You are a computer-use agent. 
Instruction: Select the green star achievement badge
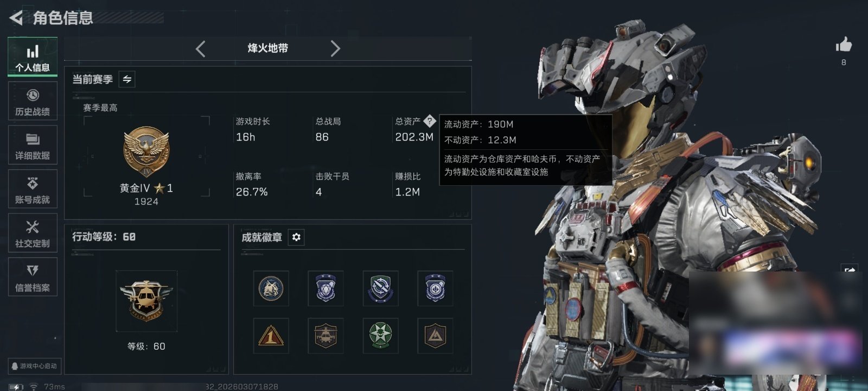[380, 335]
